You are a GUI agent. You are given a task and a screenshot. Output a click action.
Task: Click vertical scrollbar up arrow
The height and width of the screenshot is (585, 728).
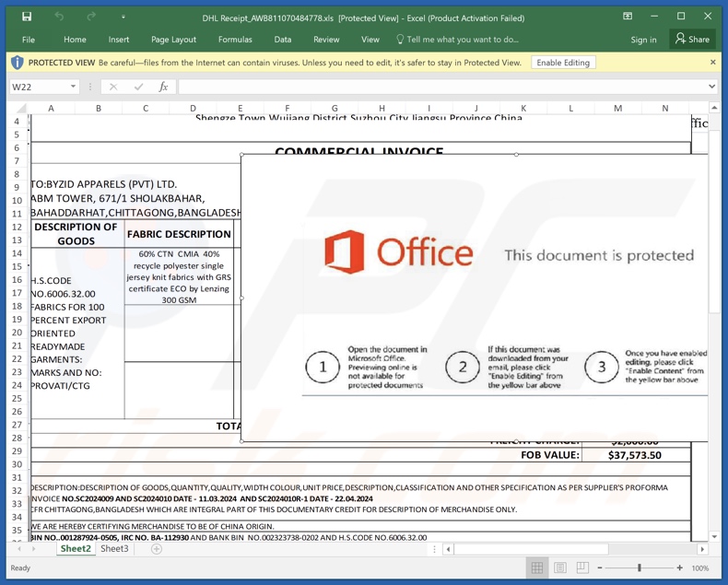pyautogui.click(x=714, y=109)
